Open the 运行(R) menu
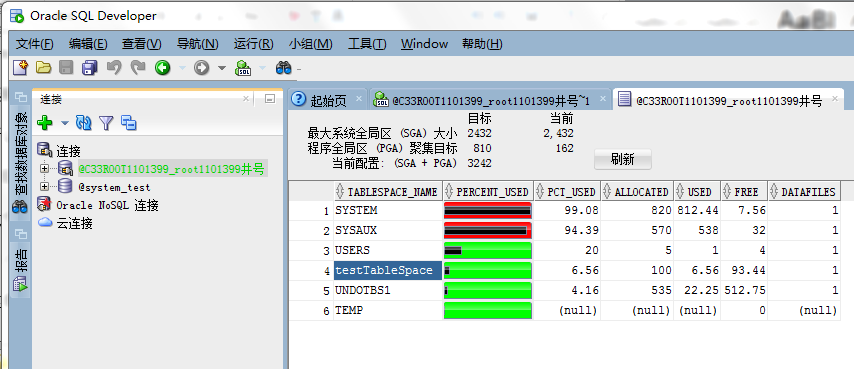Screen dimensions: 854x369 click(x=254, y=44)
